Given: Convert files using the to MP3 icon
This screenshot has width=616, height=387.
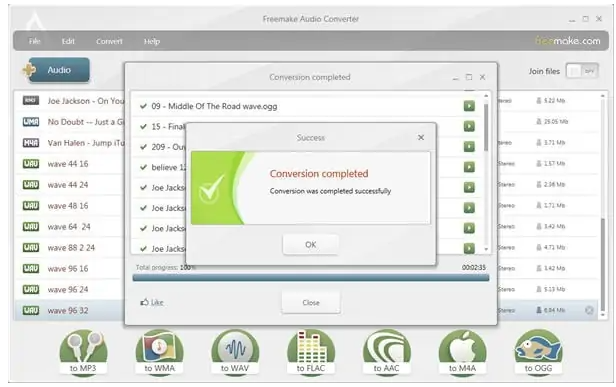Looking at the screenshot, I should 83,352.
